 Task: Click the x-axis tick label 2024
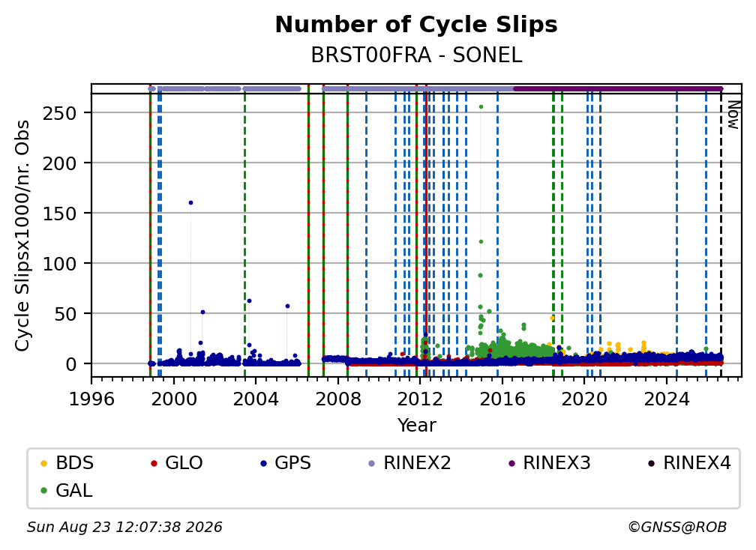[x=666, y=399]
